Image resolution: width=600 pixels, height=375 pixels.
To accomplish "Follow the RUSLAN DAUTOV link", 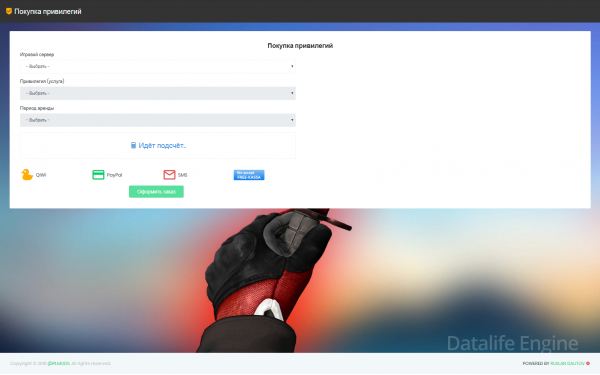I will 567,364.
